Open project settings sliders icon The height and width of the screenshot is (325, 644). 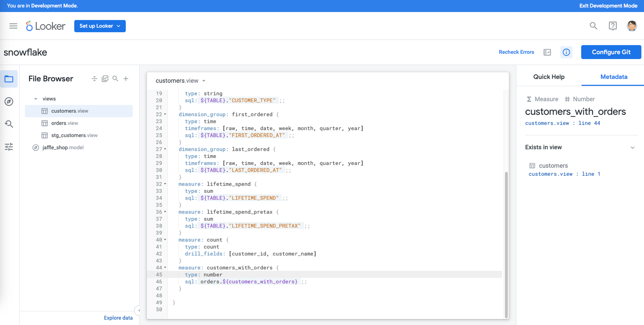[x=9, y=147]
